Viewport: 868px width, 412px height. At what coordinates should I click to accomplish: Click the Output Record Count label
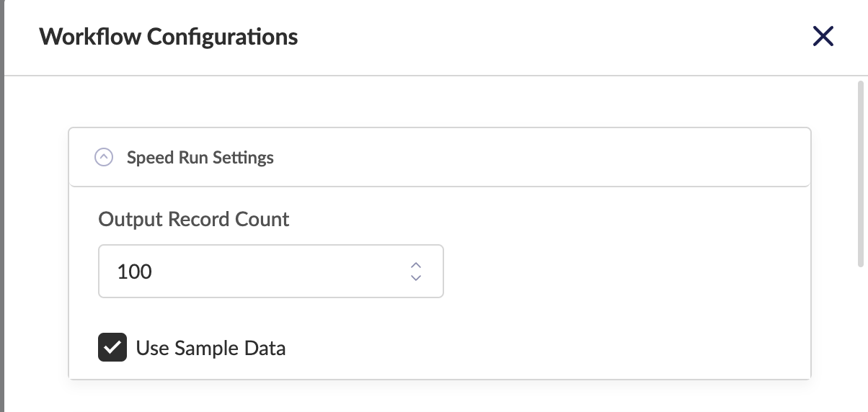(194, 220)
